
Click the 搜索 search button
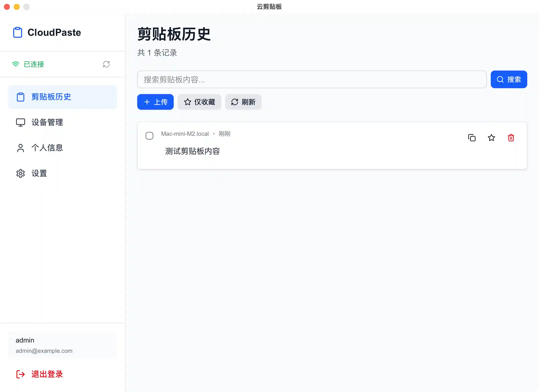[509, 79]
